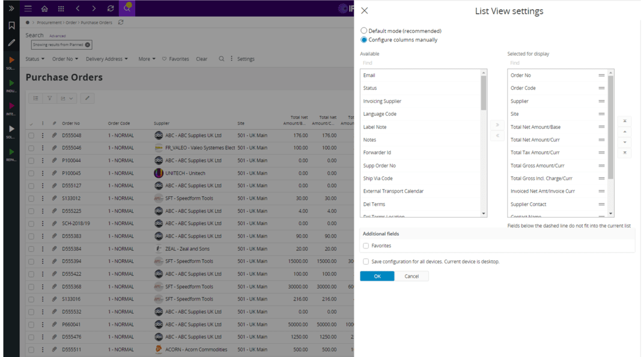
Task: Select the Configure columns manually radio button
Action: [x=363, y=40]
